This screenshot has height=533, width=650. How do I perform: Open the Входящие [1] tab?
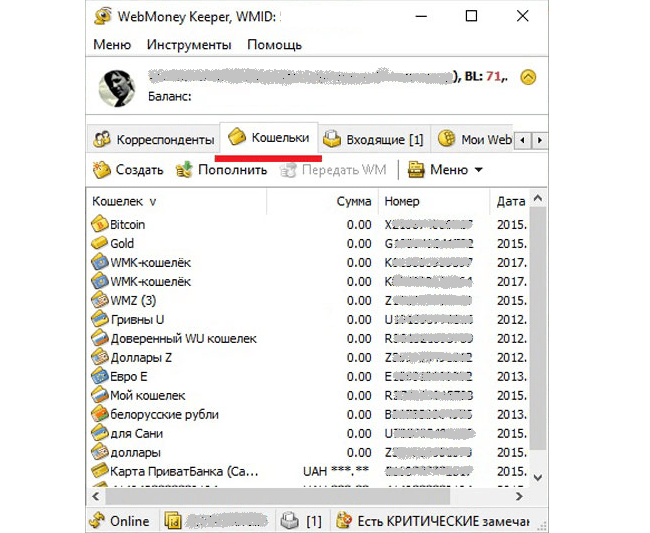pos(374,139)
